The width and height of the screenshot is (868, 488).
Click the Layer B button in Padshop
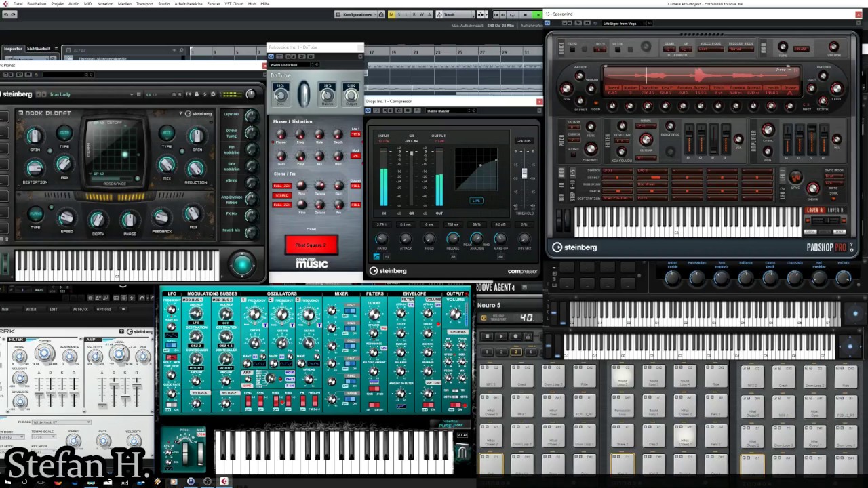click(835, 210)
